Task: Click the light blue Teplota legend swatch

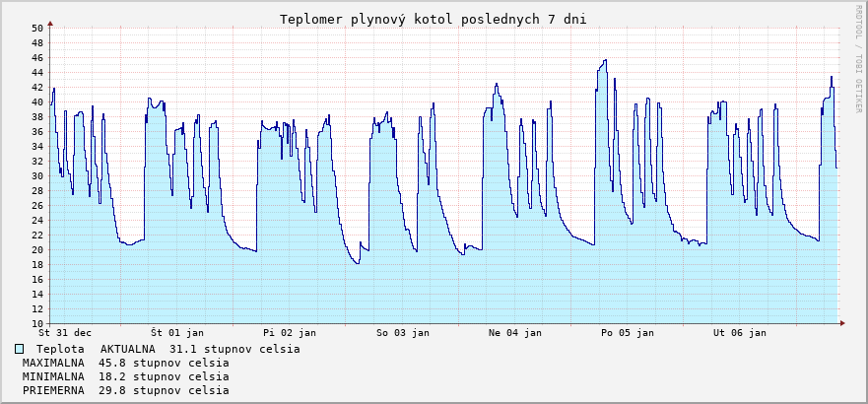Action: pos(20,349)
